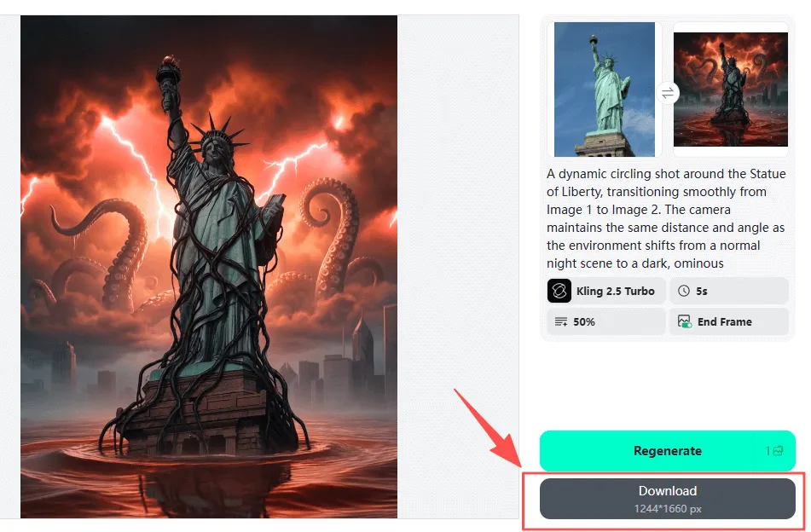
Task: Open the Kling 2.5 Turbo model selector
Action: tap(605, 291)
